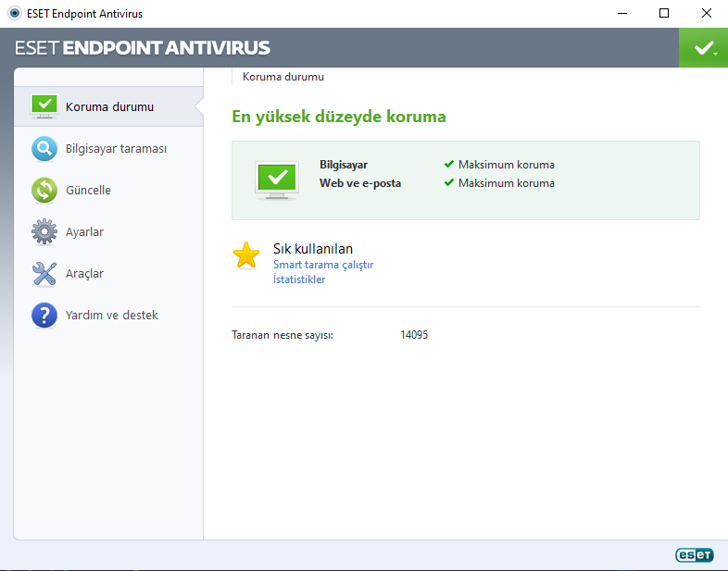
Task: Open Yardım ve destek section
Action: (x=111, y=315)
